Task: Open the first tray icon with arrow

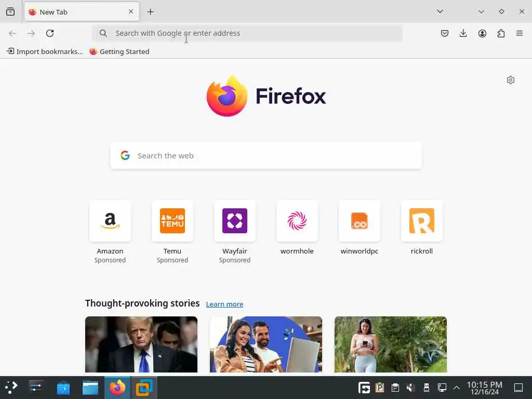Action: [x=364, y=388]
